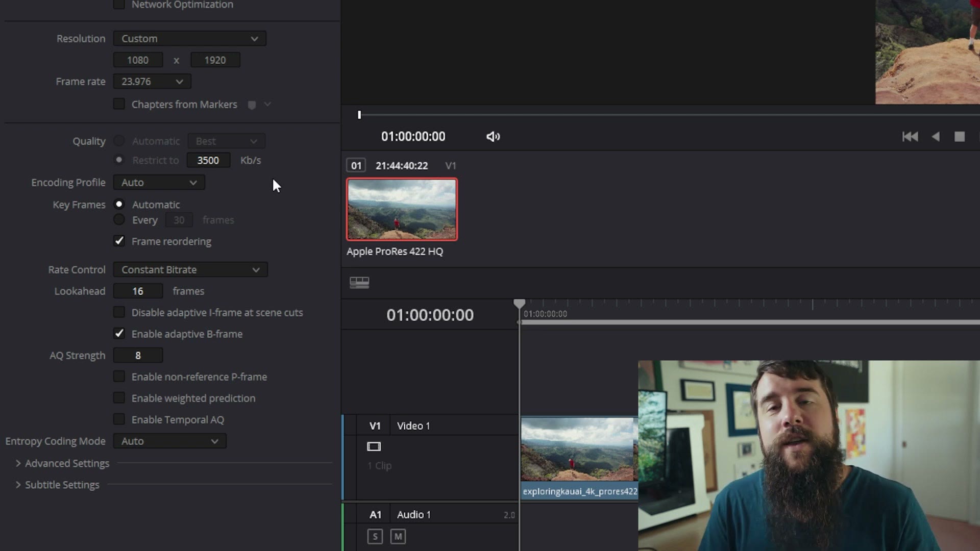Select Restrict to bitrate radio button
The image size is (980, 551).
119,160
